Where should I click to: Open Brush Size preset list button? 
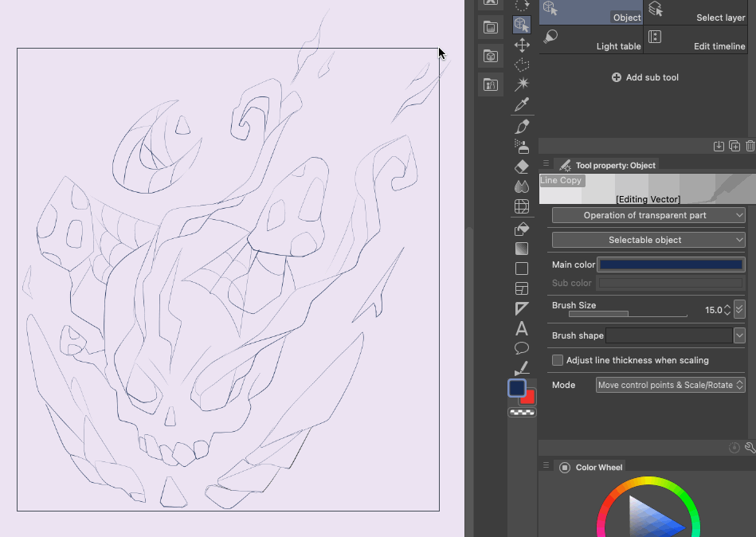(739, 309)
